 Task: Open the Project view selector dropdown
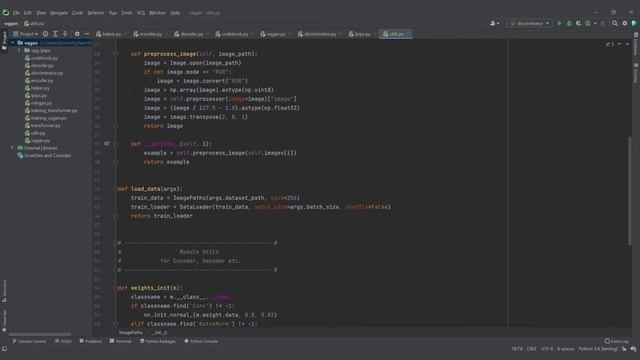25,34
